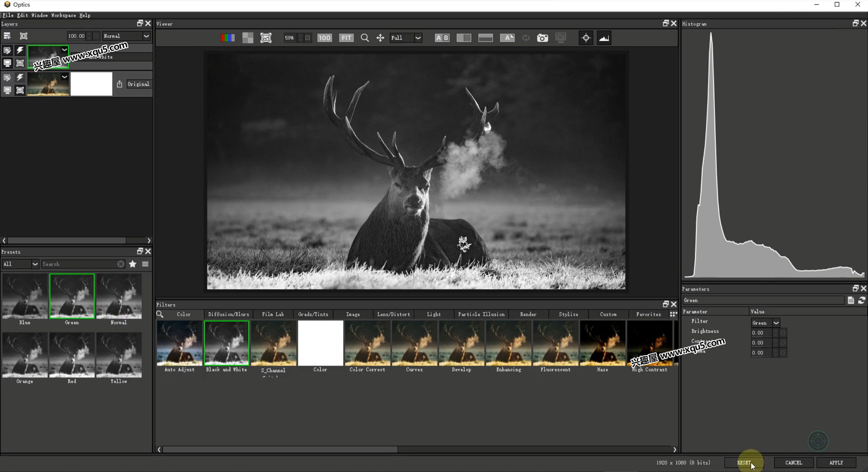The image size is (868, 472).
Task: Toggle mask view icon on Black and White layer
Action: click(x=20, y=63)
